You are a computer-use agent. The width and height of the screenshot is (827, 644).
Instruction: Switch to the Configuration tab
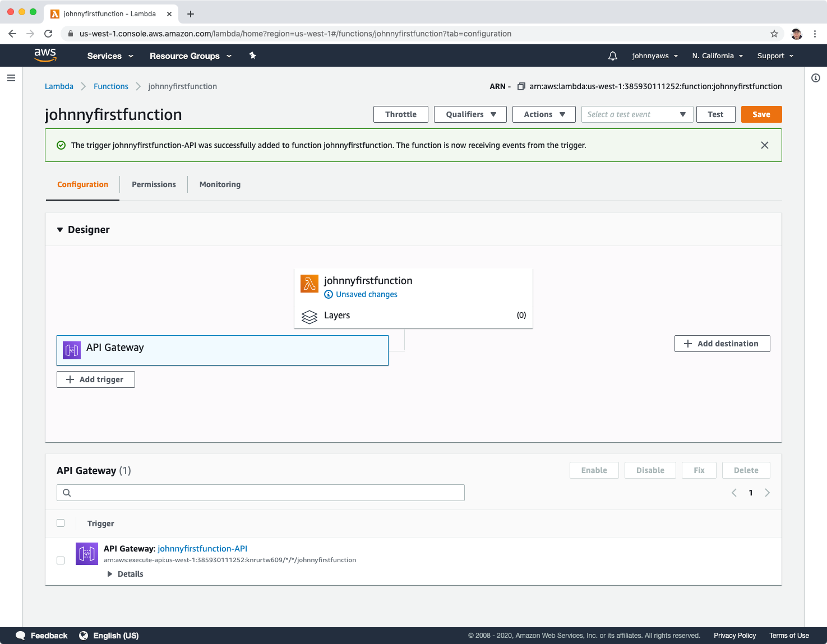(x=82, y=184)
